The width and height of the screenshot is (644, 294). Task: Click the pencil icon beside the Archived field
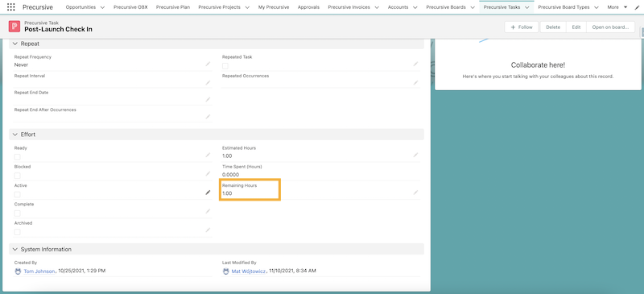point(208,230)
